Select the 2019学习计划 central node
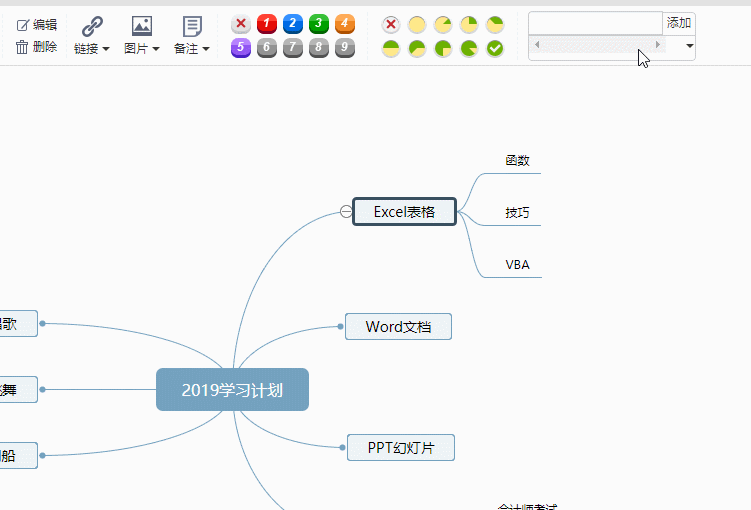The height and width of the screenshot is (510, 751). (x=232, y=389)
